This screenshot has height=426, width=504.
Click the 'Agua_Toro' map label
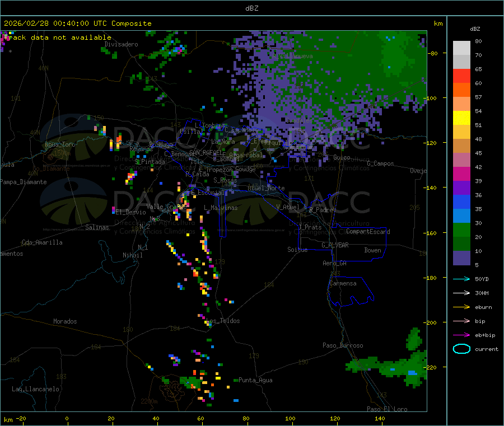60,144
